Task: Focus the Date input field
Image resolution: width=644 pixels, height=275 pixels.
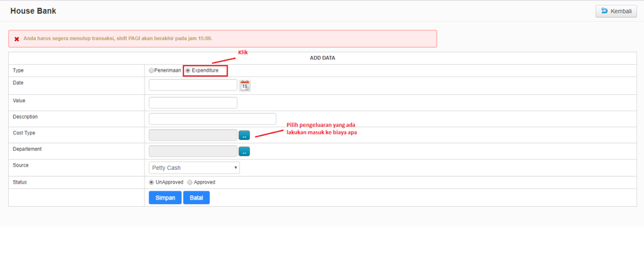Action: (x=193, y=85)
